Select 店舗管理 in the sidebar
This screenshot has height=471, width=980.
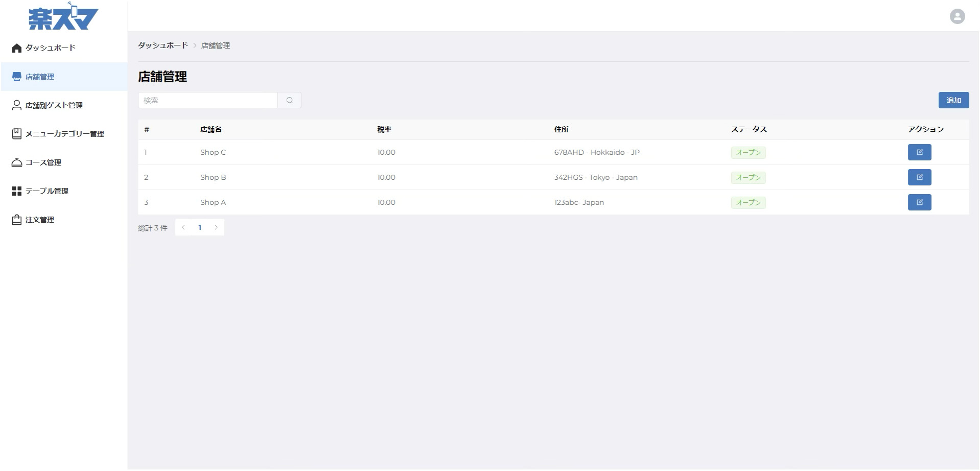click(40, 77)
